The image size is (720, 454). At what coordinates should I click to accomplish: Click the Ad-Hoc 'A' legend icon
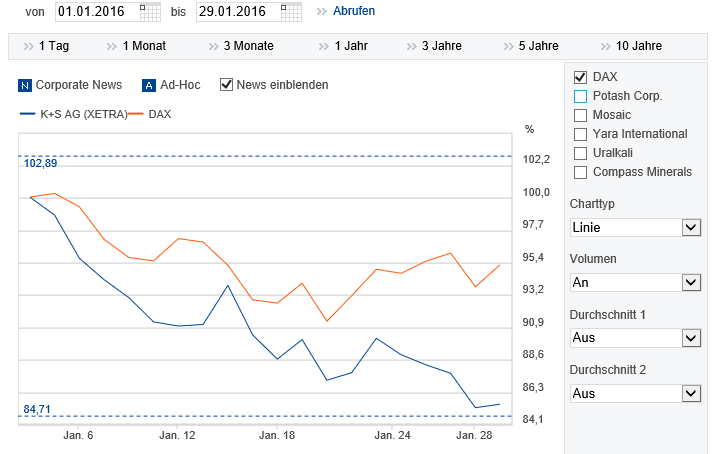click(x=150, y=85)
